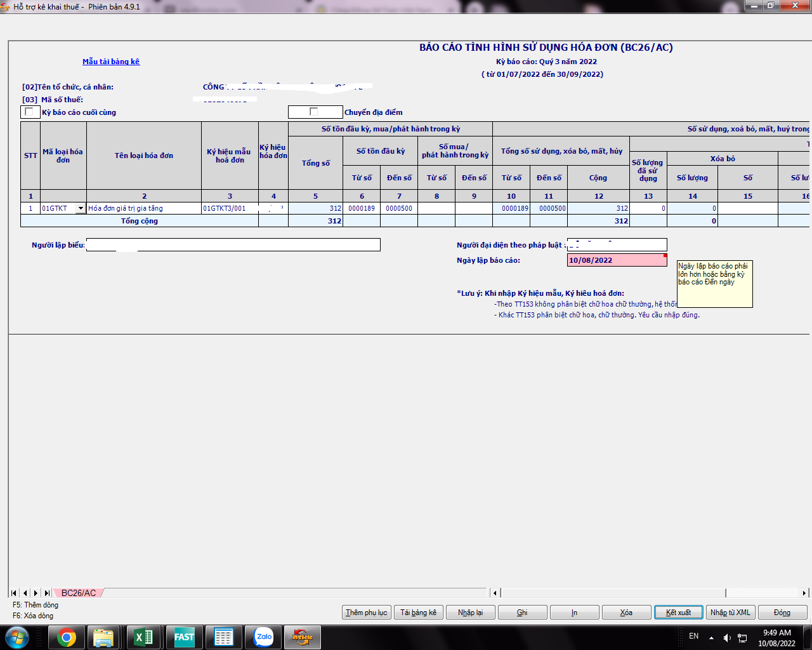Open the FAST accounting app icon
The width and height of the screenshot is (812, 650).
184,637
